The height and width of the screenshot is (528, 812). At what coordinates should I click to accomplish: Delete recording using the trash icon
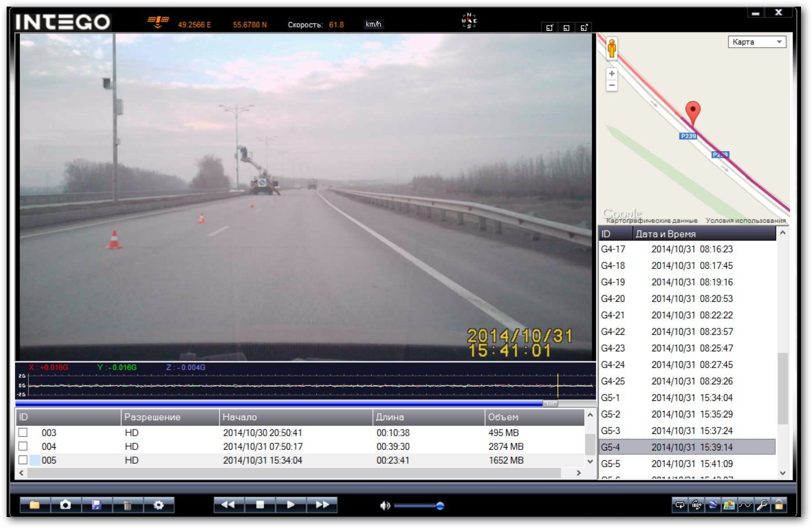coord(127,505)
